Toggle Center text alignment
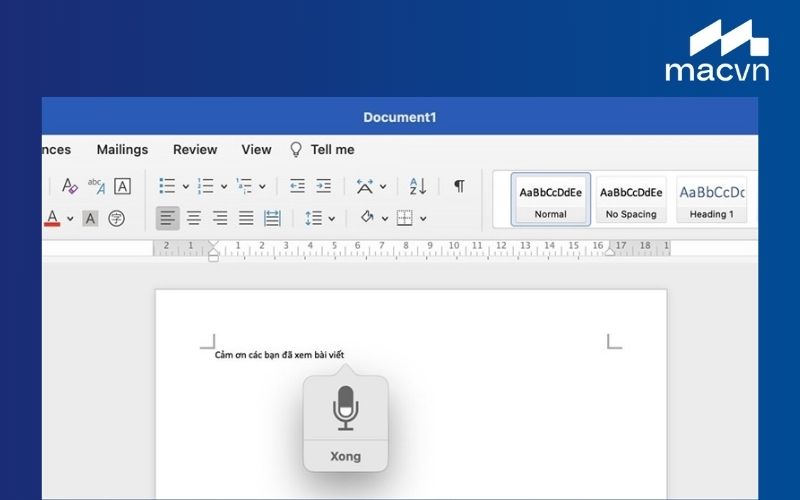The image size is (800, 500). [193, 218]
